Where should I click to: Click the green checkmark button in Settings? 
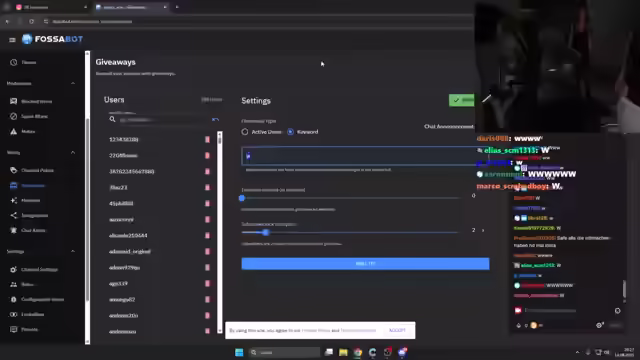(x=462, y=100)
